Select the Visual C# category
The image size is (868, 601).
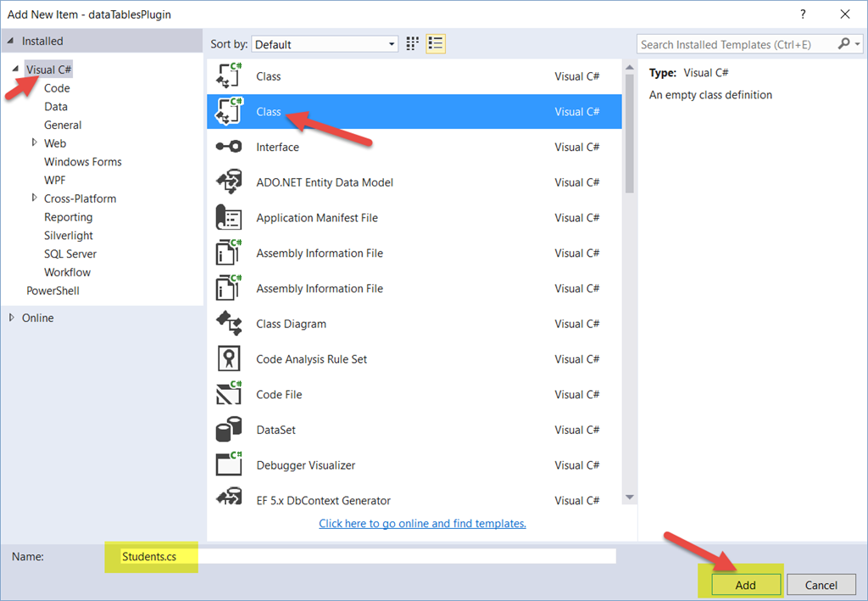point(48,70)
